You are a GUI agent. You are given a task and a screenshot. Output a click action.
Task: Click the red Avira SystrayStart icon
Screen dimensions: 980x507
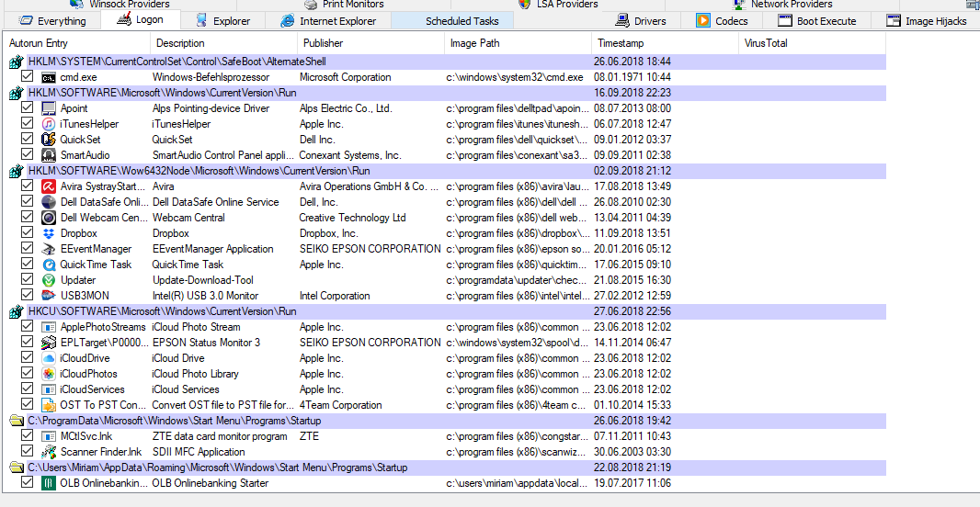point(48,186)
